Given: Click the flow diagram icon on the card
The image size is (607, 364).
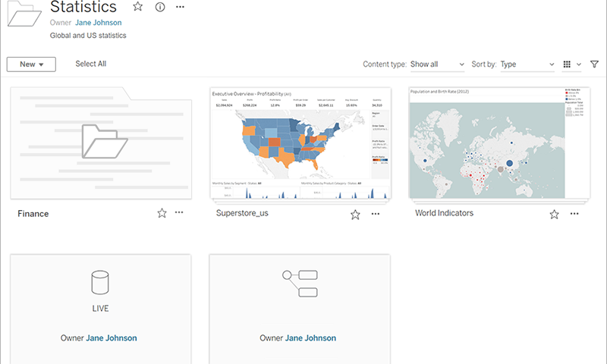Looking at the screenshot, I should (x=300, y=284).
